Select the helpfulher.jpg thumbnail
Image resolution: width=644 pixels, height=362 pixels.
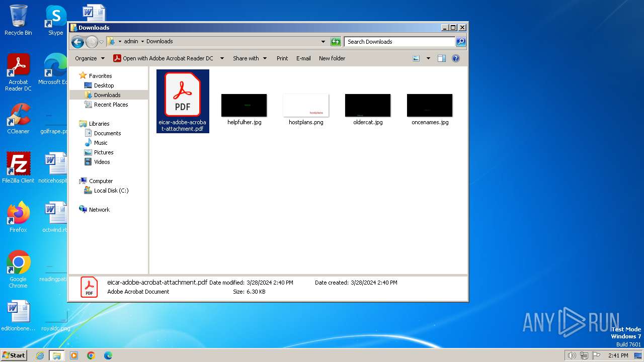(x=244, y=105)
